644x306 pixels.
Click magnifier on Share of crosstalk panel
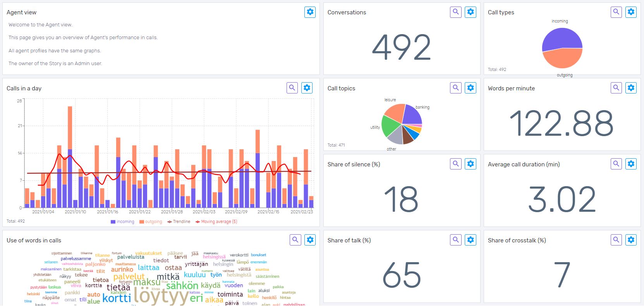point(616,240)
